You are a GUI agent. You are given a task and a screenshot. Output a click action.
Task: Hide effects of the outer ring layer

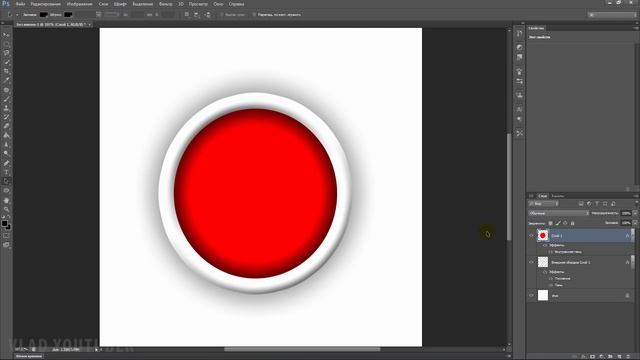545,272
